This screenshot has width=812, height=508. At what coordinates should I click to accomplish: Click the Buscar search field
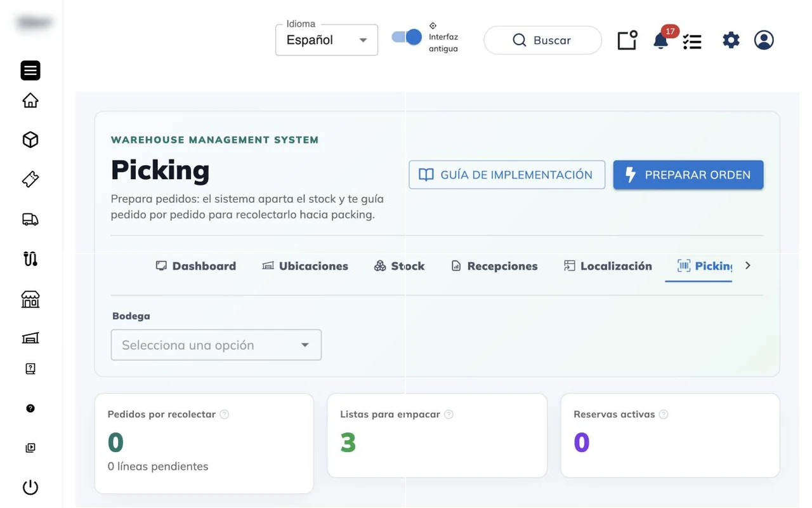(542, 40)
